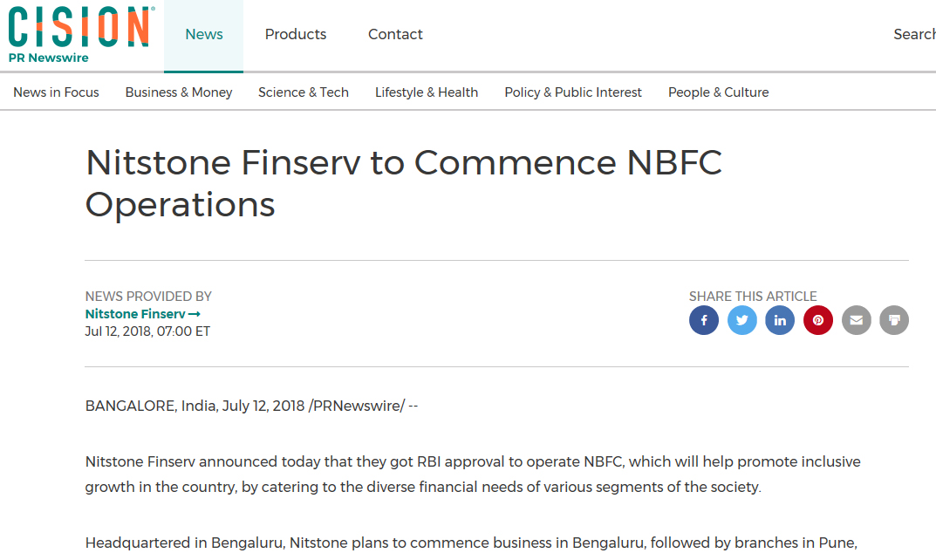Open the Contact menu
The height and width of the screenshot is (560, 936).
(x=395, y=35)
